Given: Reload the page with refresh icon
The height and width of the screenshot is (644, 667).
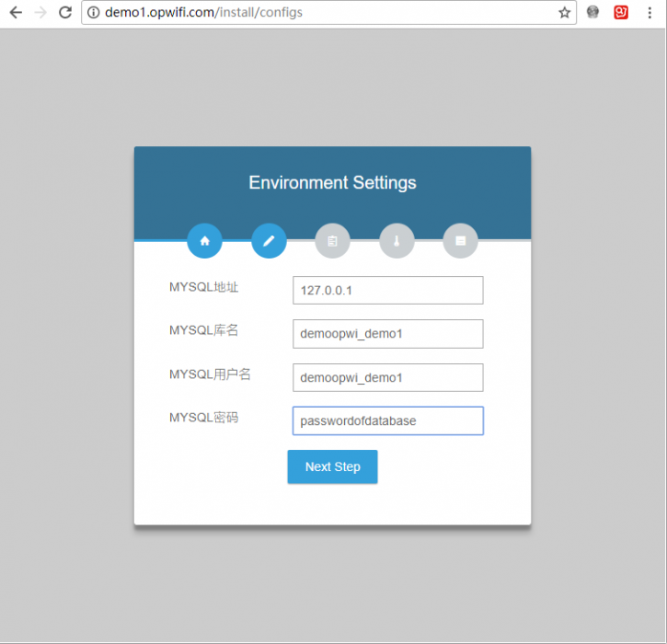Looking at the screenshot, I should pos(65,12).
